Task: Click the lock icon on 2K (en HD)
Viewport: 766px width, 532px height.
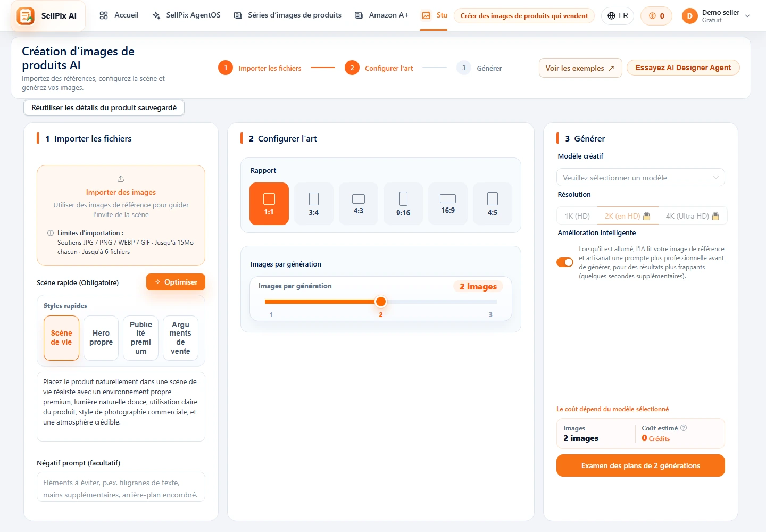Action: [x=647, y=216]
